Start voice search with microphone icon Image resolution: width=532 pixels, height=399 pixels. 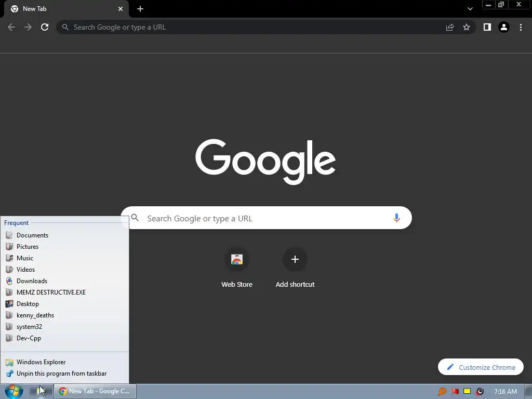tap(396, 218)
